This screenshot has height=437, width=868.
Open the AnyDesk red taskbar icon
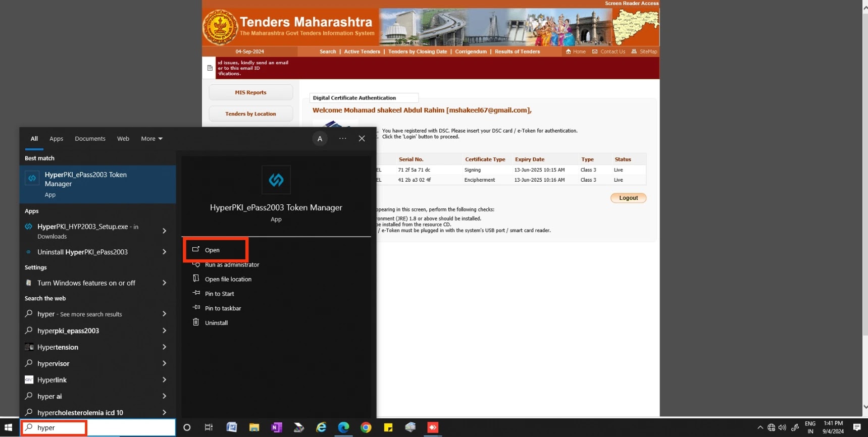coord(433,427)
